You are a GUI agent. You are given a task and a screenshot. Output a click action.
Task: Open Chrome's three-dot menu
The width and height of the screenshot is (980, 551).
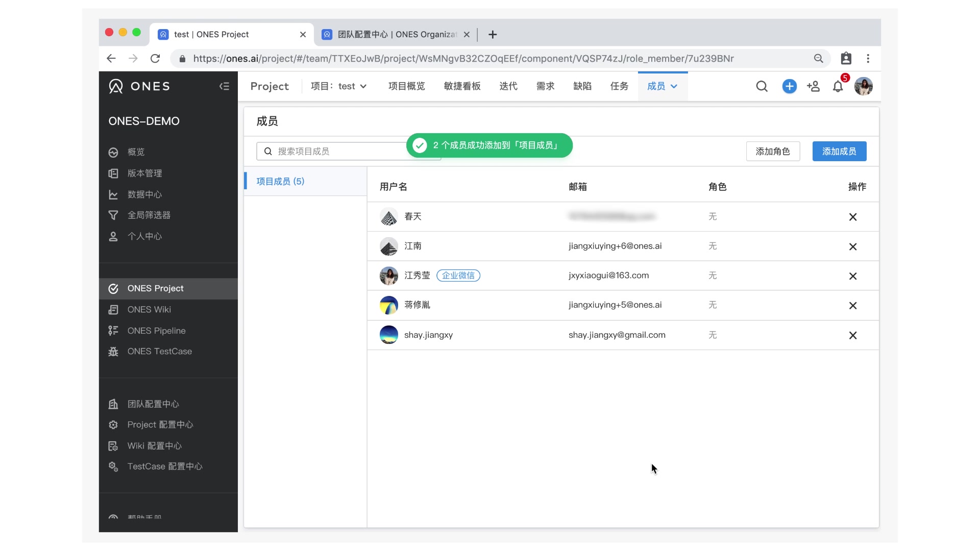click(868, 59)
